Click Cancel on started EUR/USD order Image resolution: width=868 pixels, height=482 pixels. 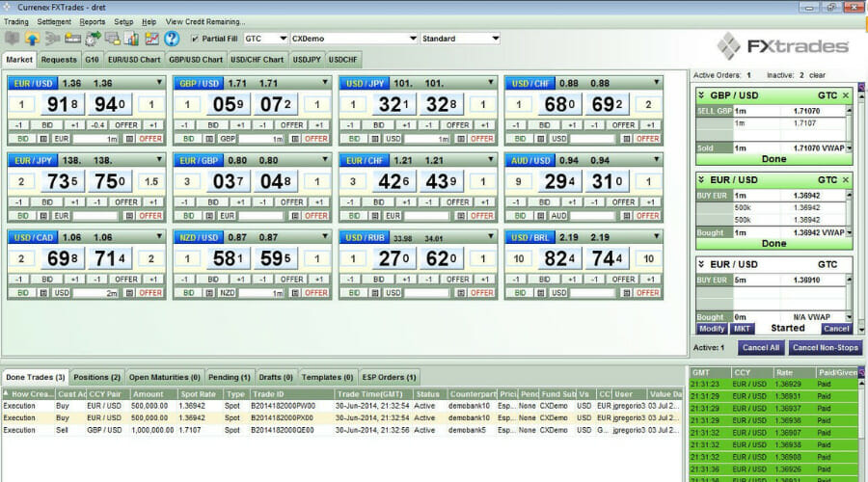point(836,329)
